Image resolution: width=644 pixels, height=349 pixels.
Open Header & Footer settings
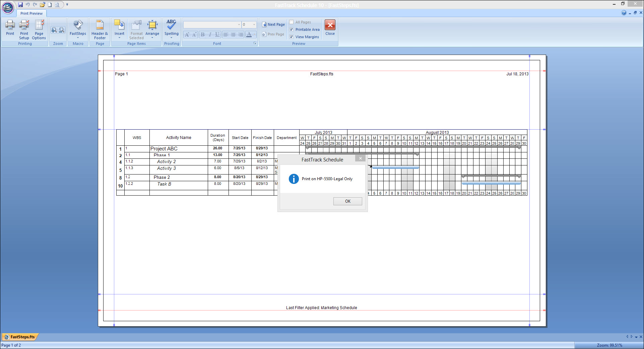click(x=100, y=29)
